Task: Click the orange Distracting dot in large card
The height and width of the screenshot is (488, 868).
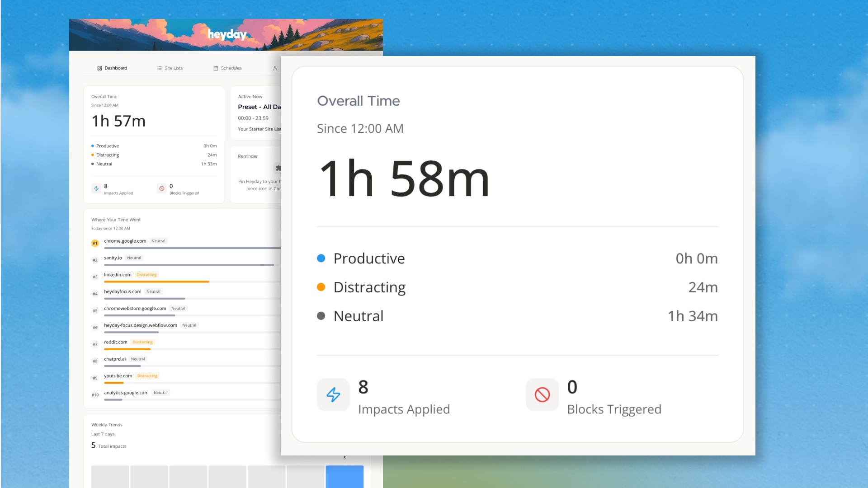Action: tap(321, 287)
